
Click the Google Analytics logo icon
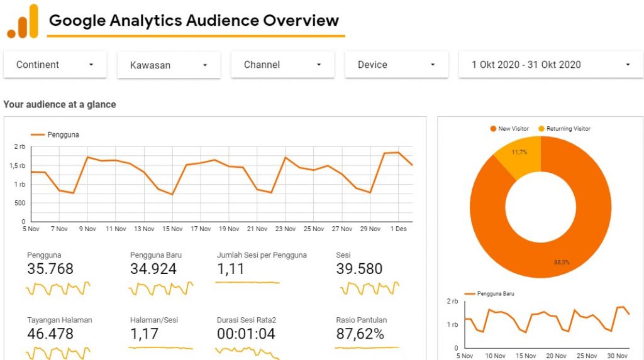coord(23,21)
